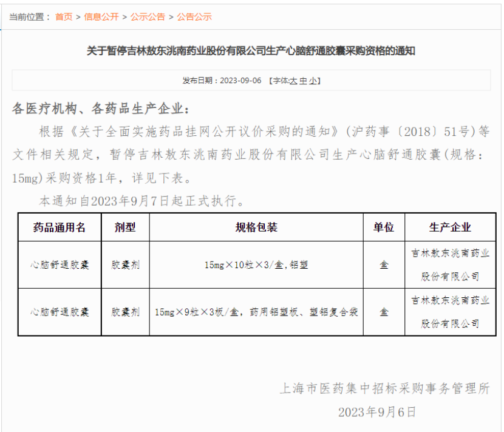Set font size to 小
504x432 pixels.
313,81
